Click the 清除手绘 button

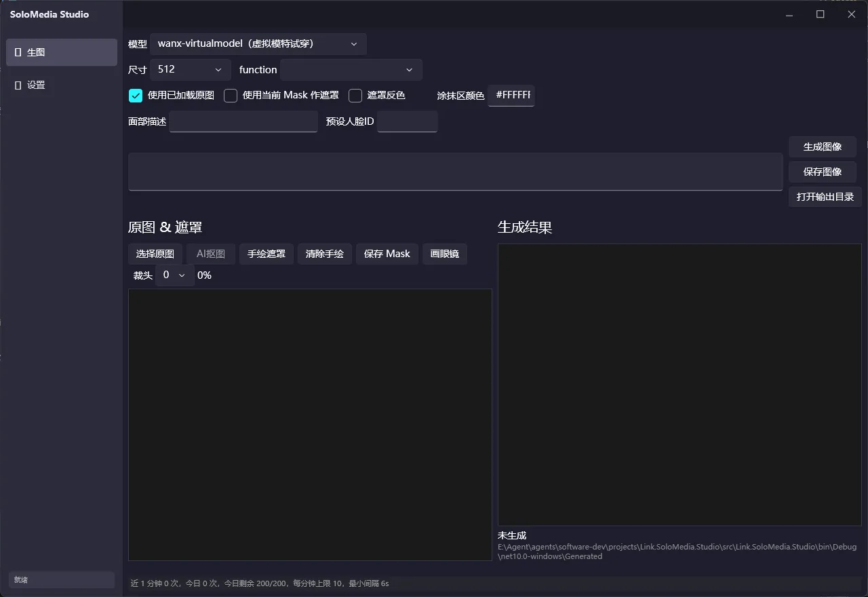tap(325, 254)
